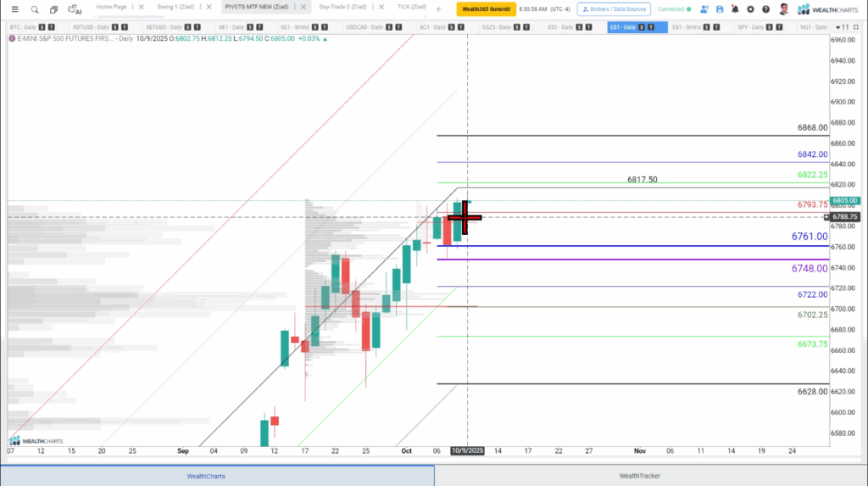Click the save floppy disk icon
This screenshot has height=486, width=868.
(720, 9)
